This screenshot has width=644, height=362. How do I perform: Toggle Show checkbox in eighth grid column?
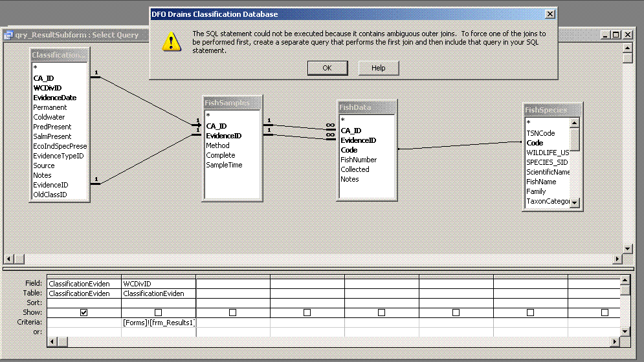point(605,312)
